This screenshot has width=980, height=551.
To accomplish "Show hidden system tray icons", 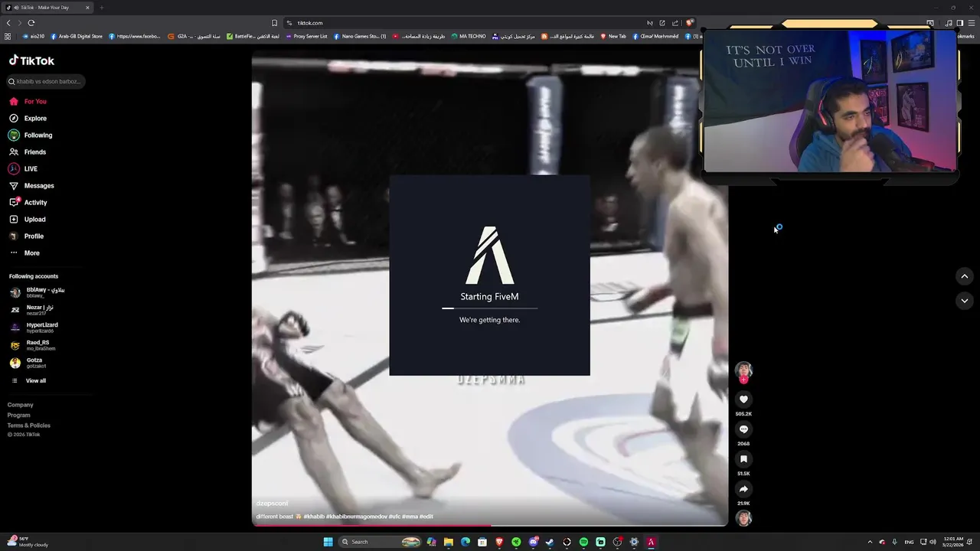I will (870, 542).
